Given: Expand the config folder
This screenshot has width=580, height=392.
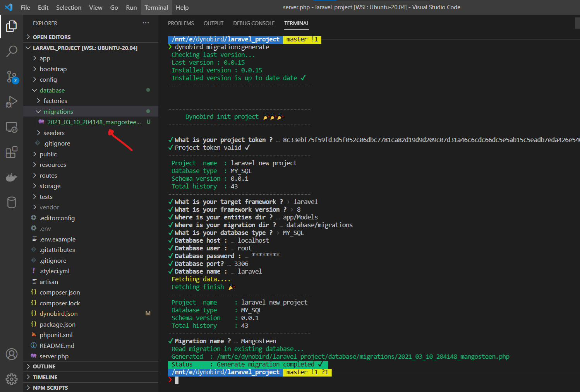Looking at the screenshot, I should click(x=91, y=80).
